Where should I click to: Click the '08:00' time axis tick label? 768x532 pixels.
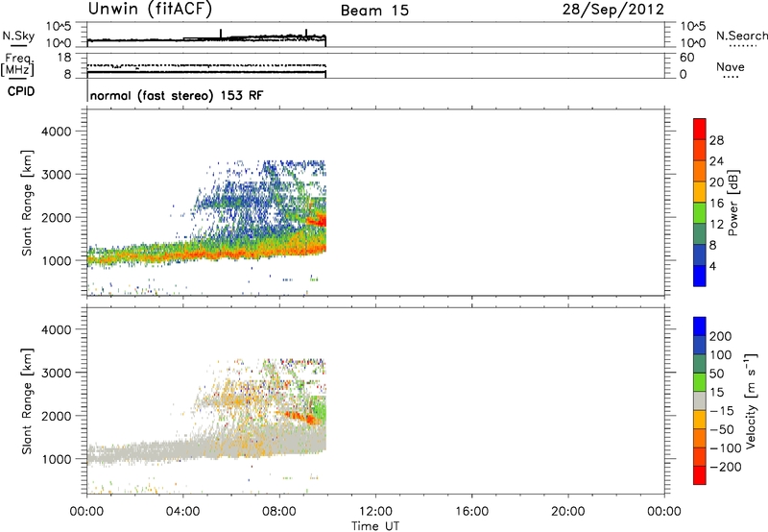point(279,512)
